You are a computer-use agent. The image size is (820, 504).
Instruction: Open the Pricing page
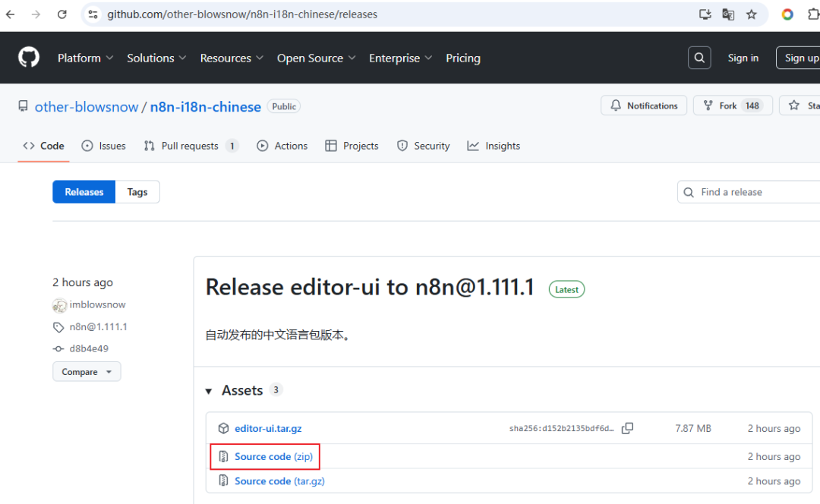tap(463, 58)
